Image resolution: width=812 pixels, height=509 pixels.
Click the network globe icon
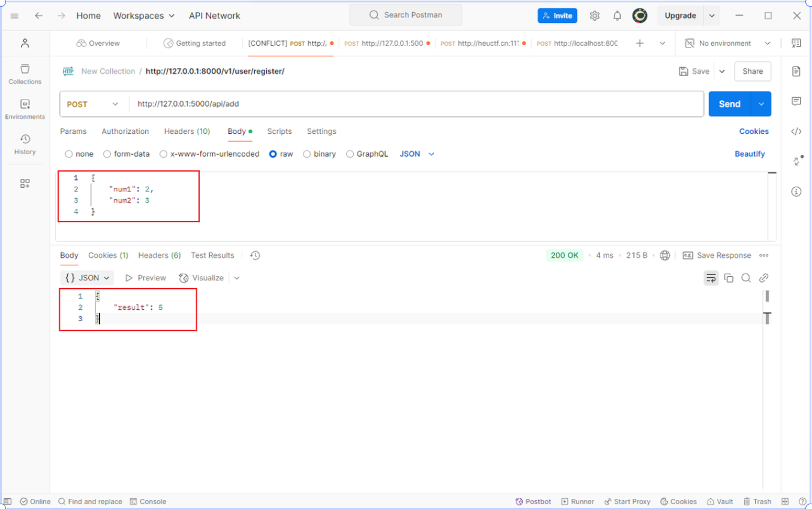point(664,255)
